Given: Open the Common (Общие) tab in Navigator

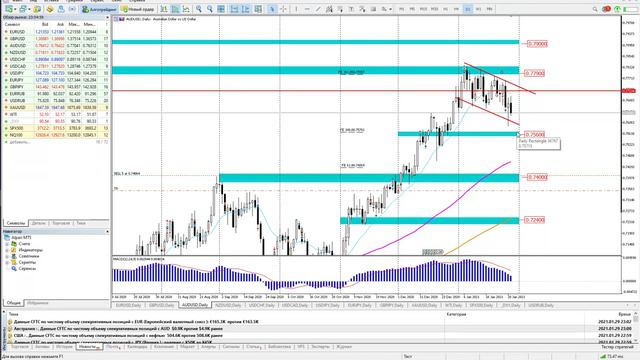Looking at the screenshot, I should click(x=13, y=303).
